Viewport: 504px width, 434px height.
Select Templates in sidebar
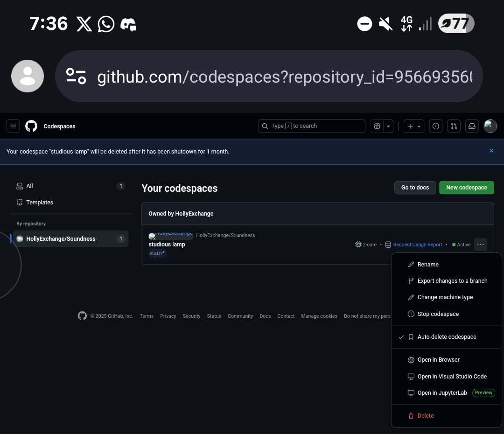coord(70,202)
